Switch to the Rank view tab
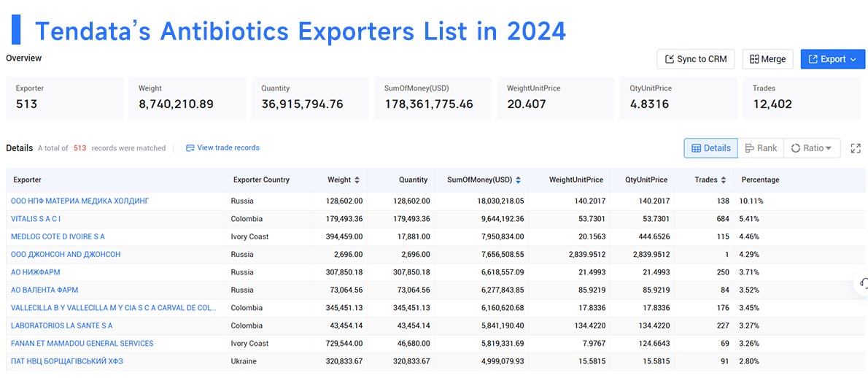Viewport: 868px width, 378px height. pos(761,147)
